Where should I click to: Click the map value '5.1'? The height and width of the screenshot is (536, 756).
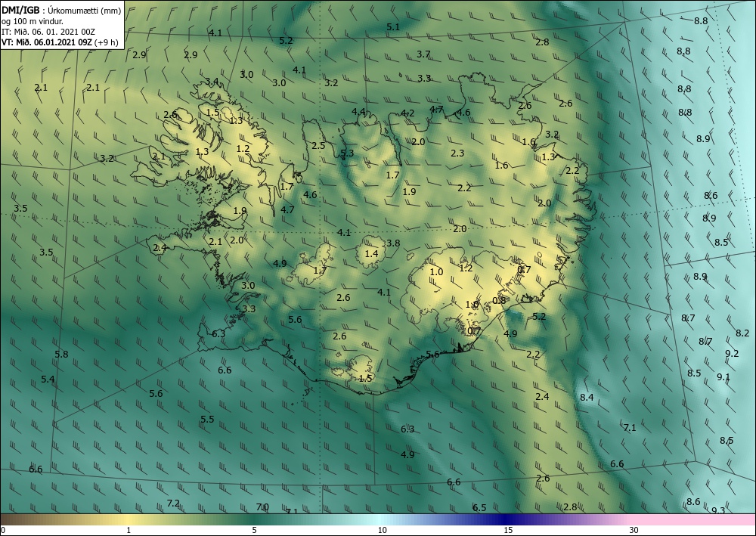tap(393, 27)
